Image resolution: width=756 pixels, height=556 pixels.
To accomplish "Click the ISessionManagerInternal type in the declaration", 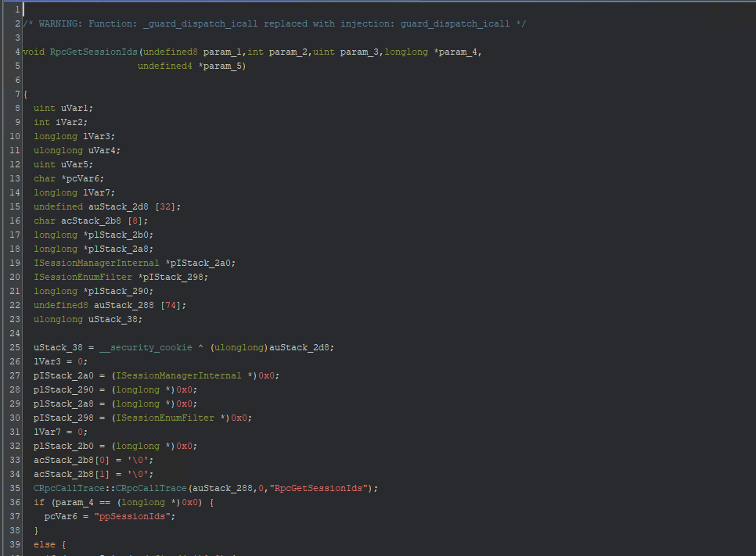I will (x=96, y=263).
